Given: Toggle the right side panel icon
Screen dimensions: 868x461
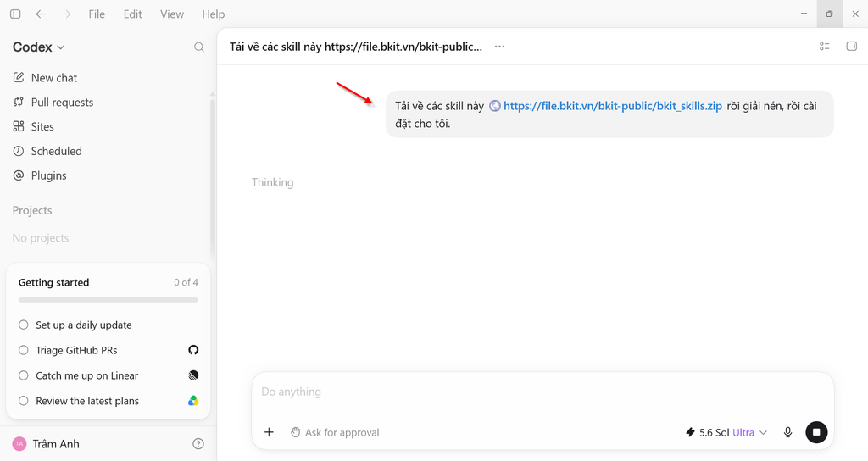Looking at the screenshot, I should pyautogui.click(x=852, y=47).
